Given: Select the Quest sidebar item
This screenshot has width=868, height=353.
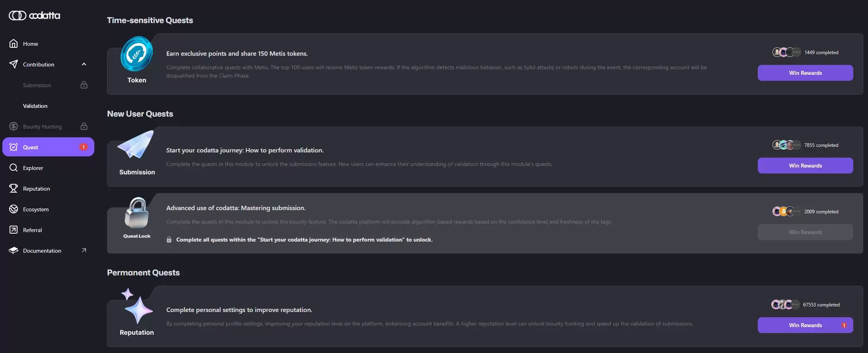Looking at the screenshot, I should pos(48,147).
